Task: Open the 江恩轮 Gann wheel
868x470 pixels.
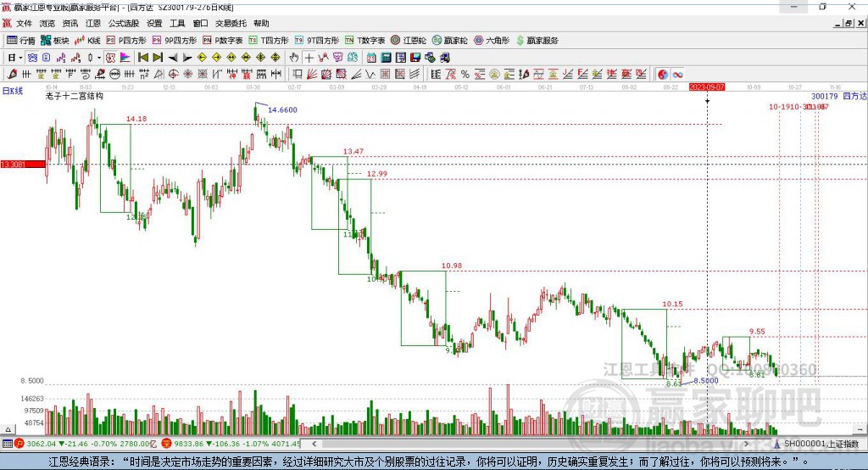Action: pos(408,41)
